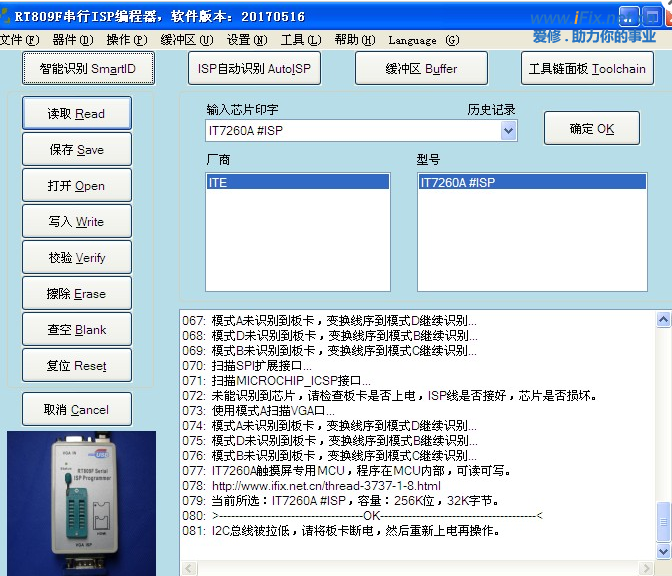Screen dimensions: 672x576
Task: Click log line 081 about I2C bus
Action: click(341, 531)
